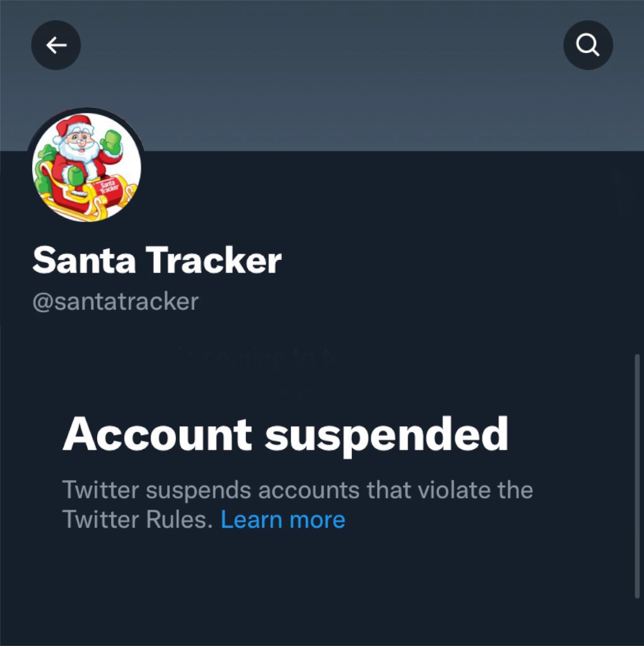
Task: Open the Santa Tracker profile picture
Action: tap(86, 167)
